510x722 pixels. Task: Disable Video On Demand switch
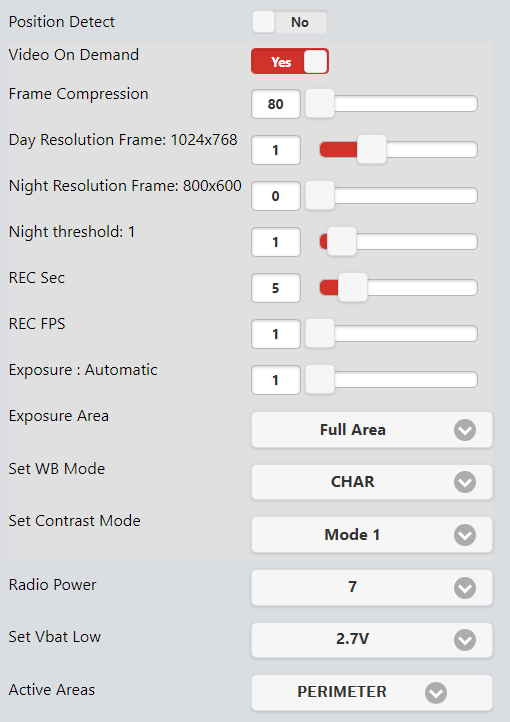click(x=290, y=61)
